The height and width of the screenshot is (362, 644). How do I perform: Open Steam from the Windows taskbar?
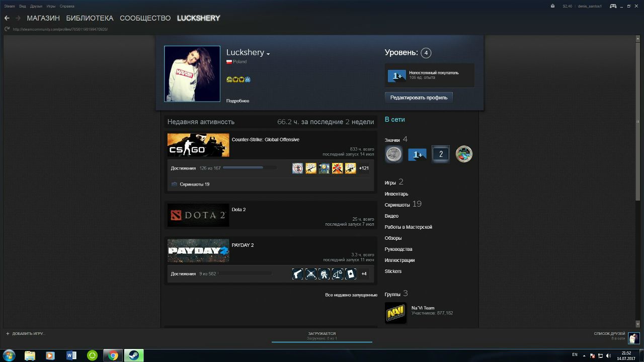pyautogui.click(x=134, y=355)
